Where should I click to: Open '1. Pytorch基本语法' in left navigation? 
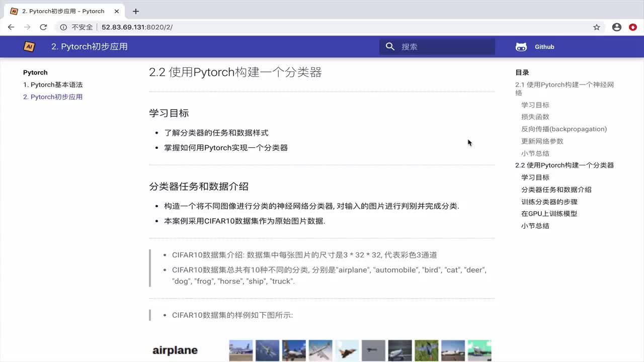(x=53, y=84)
